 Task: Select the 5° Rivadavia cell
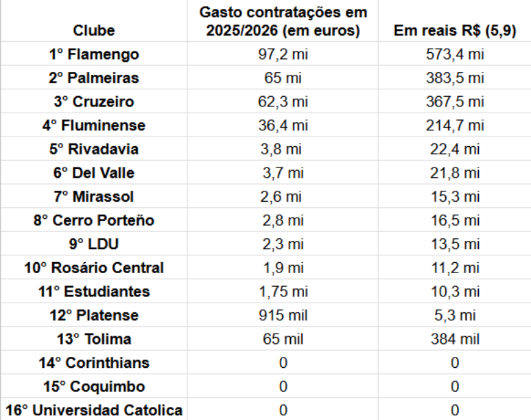(x=94, y=149)
